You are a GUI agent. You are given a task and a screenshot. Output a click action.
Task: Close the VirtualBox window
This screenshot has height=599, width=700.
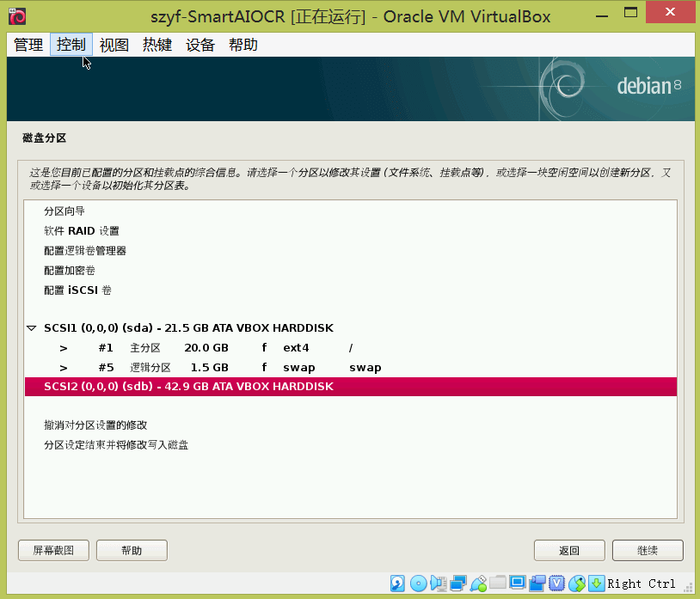(x=670, y=13)
